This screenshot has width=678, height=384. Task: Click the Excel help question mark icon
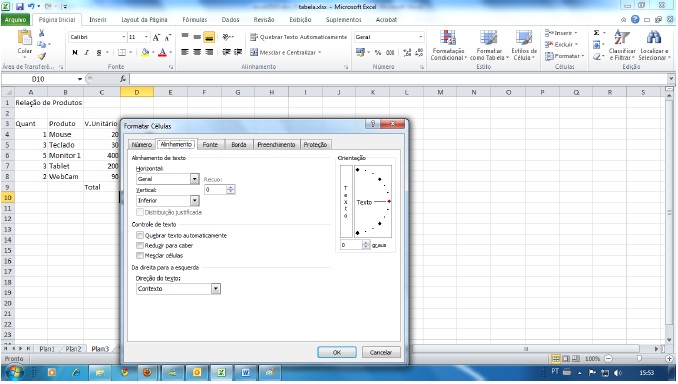[x=635, y=19]
